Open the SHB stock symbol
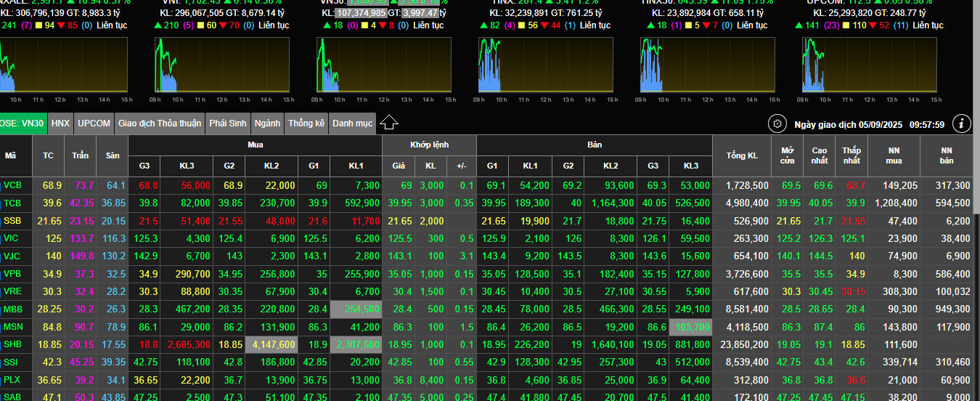Image resolution: width=980 pixels, height=401 pixels. (13, 344)
